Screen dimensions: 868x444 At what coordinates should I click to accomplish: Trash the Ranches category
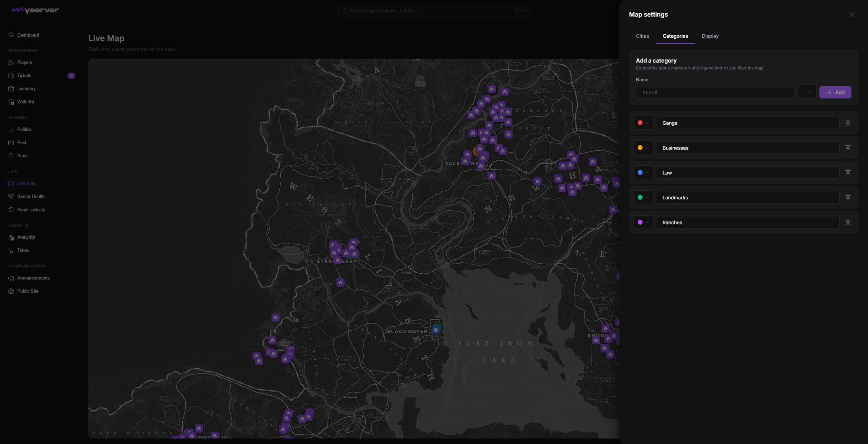pos(848,222)
